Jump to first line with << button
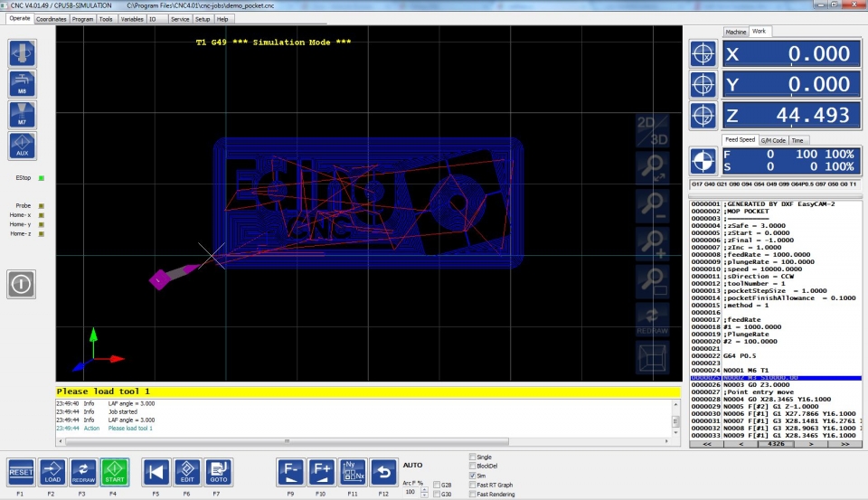Screen dimensions: 868x500 tap(707, 444)
